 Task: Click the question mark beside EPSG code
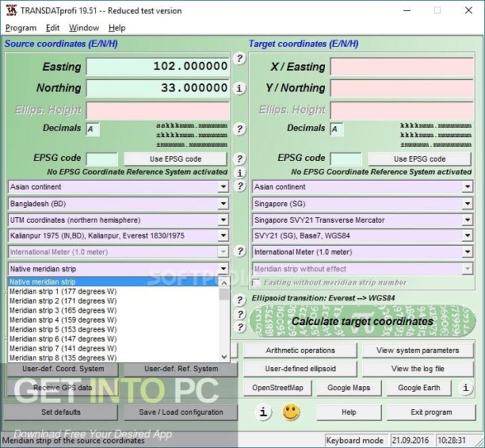239,158
